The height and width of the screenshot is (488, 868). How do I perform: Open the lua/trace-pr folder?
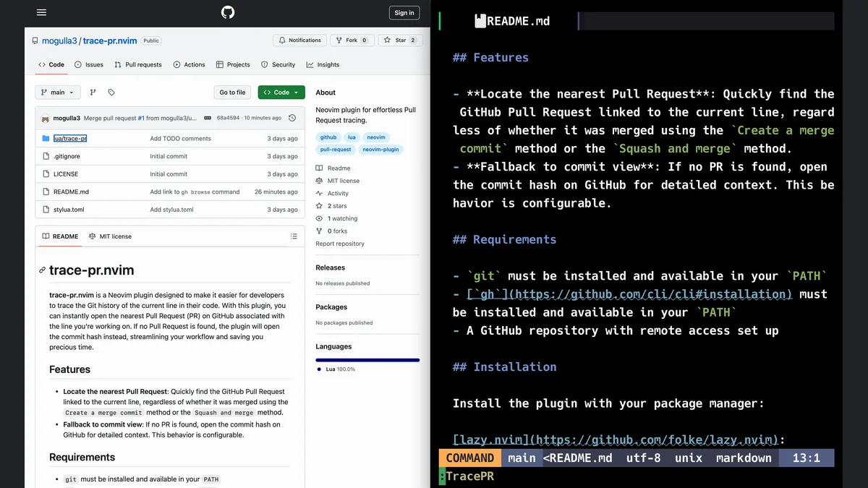click(x=70, y=138)
